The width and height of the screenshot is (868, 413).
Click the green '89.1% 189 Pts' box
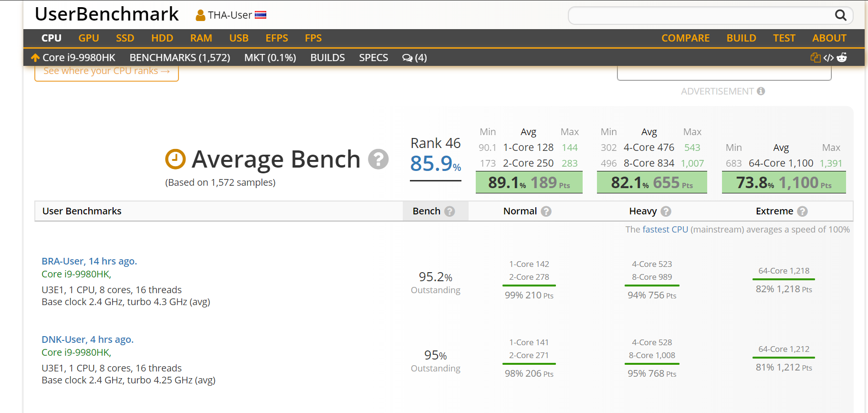(x=529, y=182)
